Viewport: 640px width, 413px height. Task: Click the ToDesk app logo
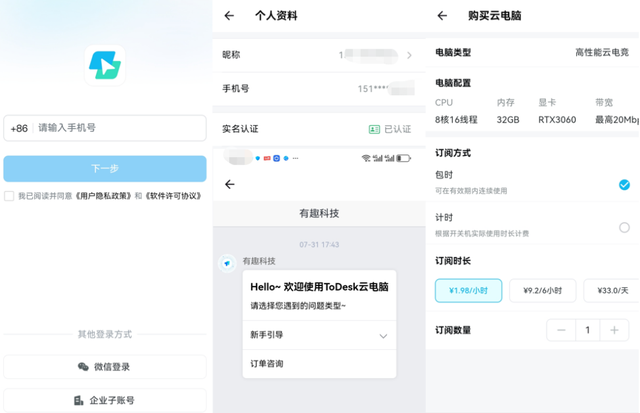(105, 65)
